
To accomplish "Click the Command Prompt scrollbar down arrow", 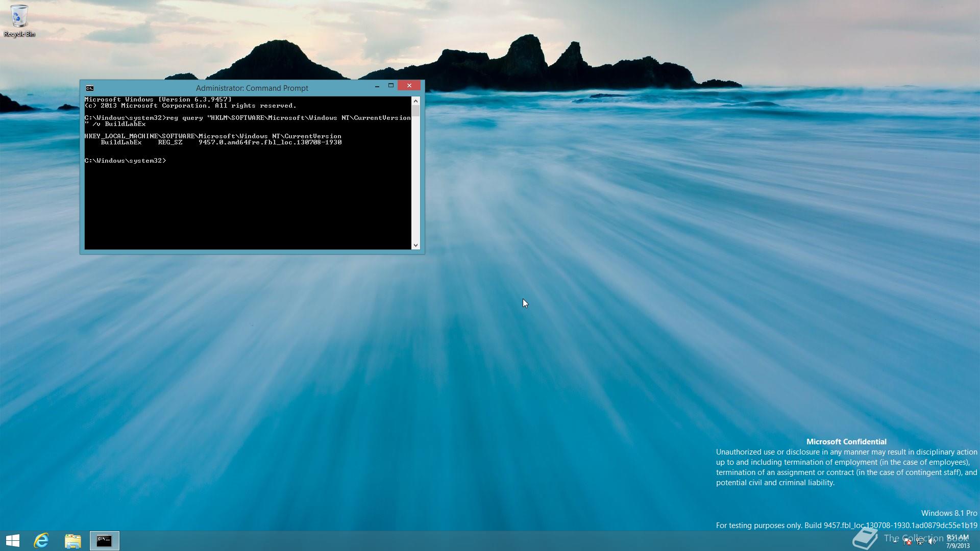I will tap(415, 245).
